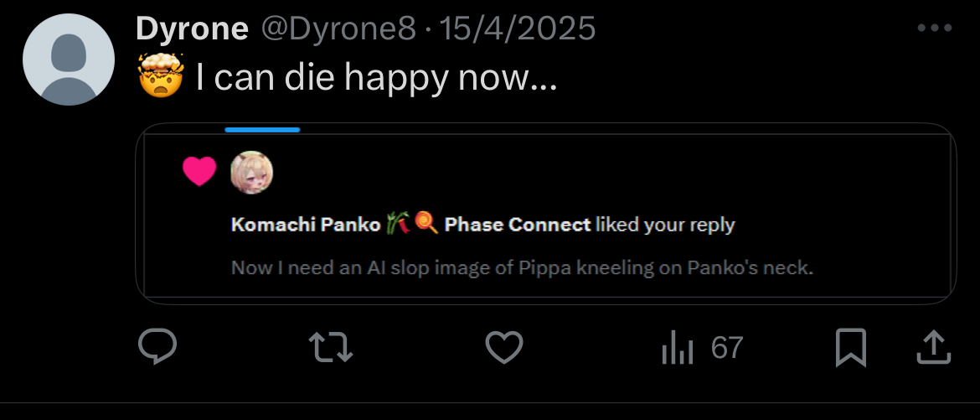Click the Phase Connect text in screenshot
Screen dimensions: 980x420
click(x=517, y=225)
